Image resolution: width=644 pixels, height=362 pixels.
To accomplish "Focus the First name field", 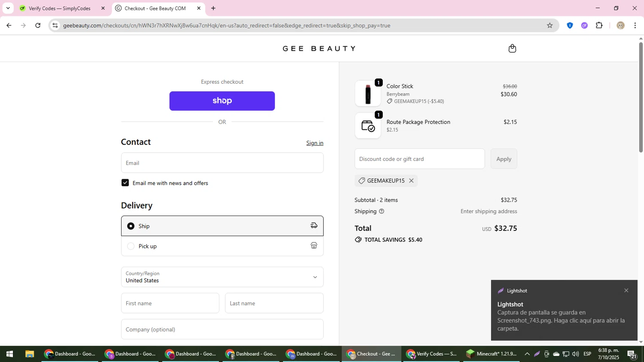I will click(170, 303).
